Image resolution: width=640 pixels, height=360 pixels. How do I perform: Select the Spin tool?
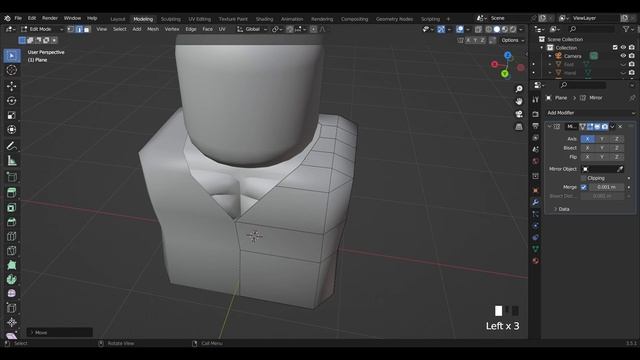(x=12, y=280)
